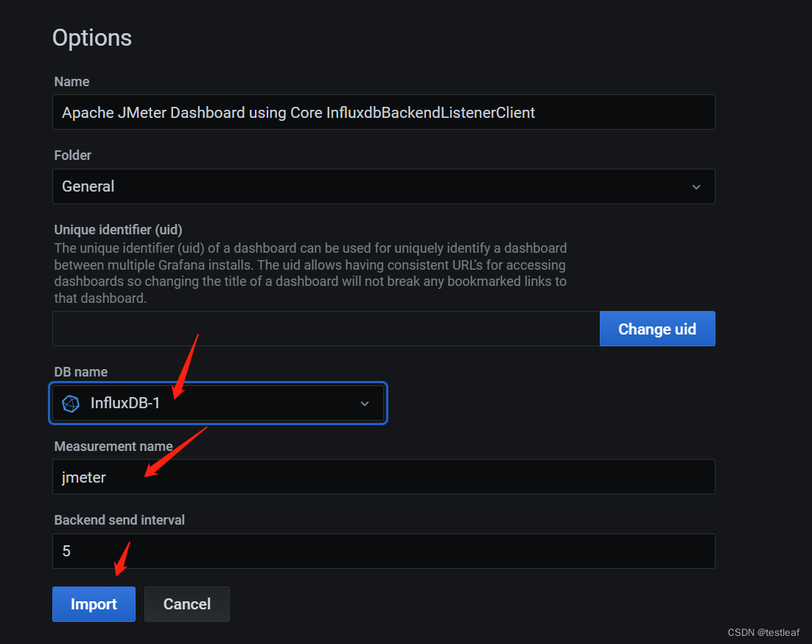Cancel the dashboard import

click(x=187, y=603)
